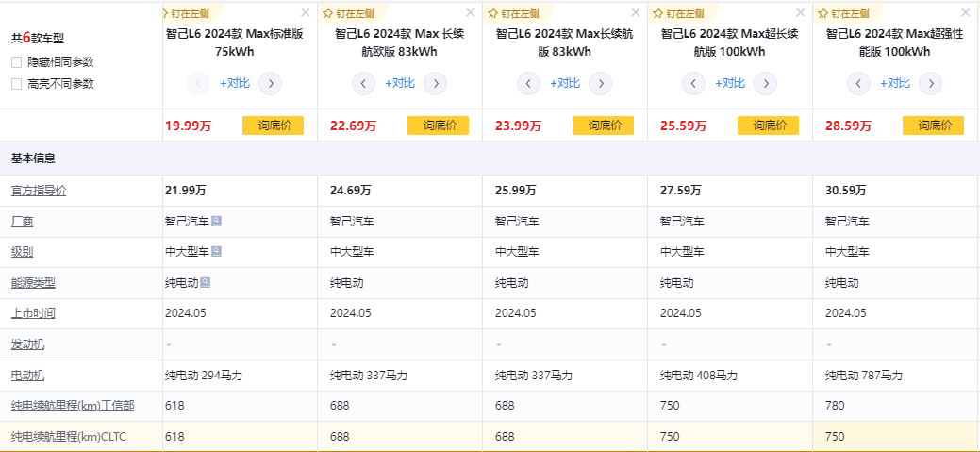Click info icon next to 纯电动 energy type
This screenshot has width=980, height=452.
click(x=205, y=282)
